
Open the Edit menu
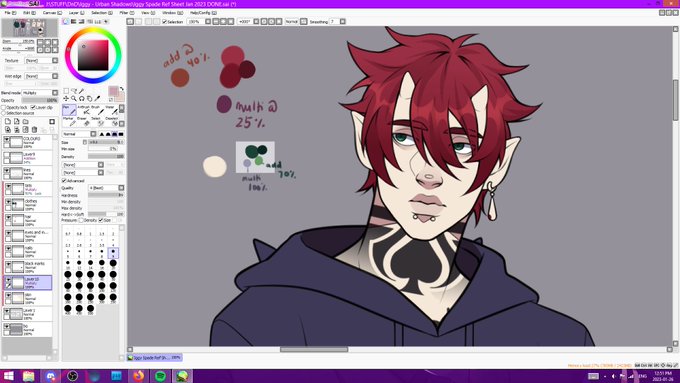tap(29, 13)
